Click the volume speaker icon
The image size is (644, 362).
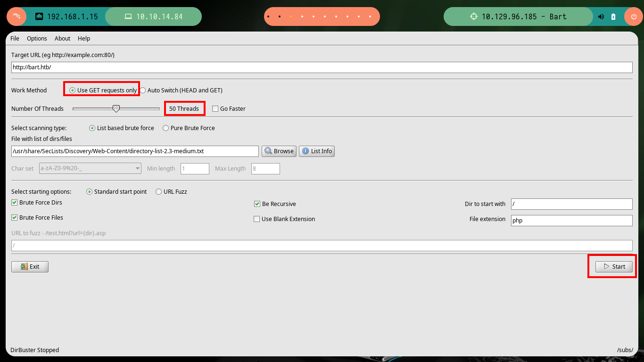(x=601, y=16)
